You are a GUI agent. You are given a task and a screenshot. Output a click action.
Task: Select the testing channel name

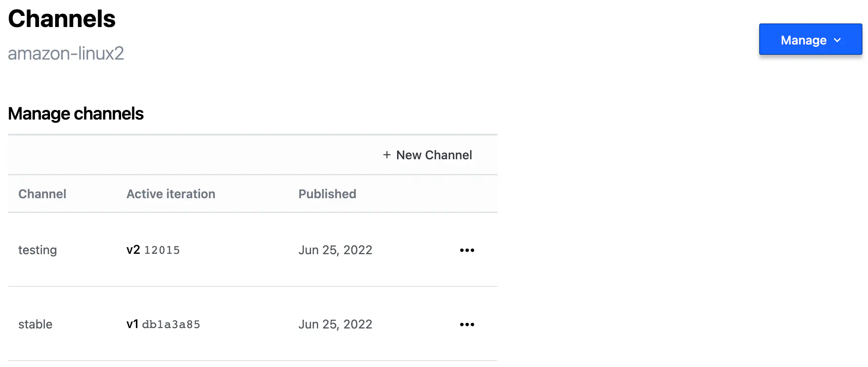pos(38,250)
